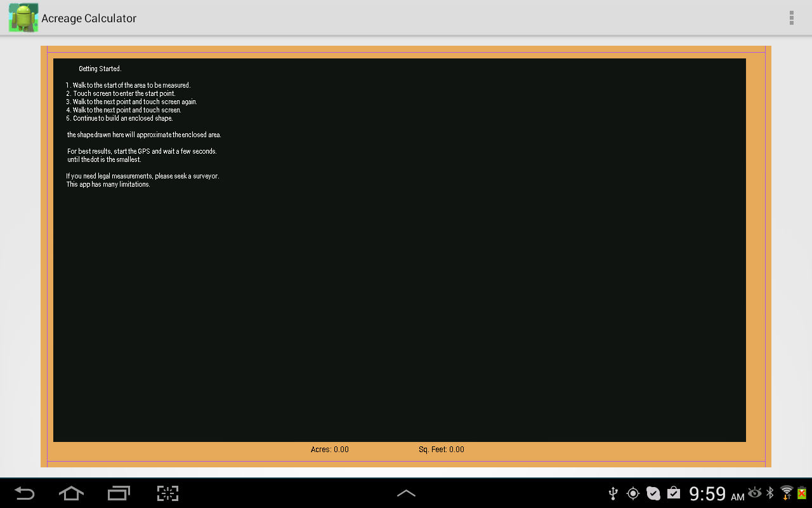The height and width of the screenshot is (508, 812).
Task: Tap the USB connection status icon
Action: (613, 493)
